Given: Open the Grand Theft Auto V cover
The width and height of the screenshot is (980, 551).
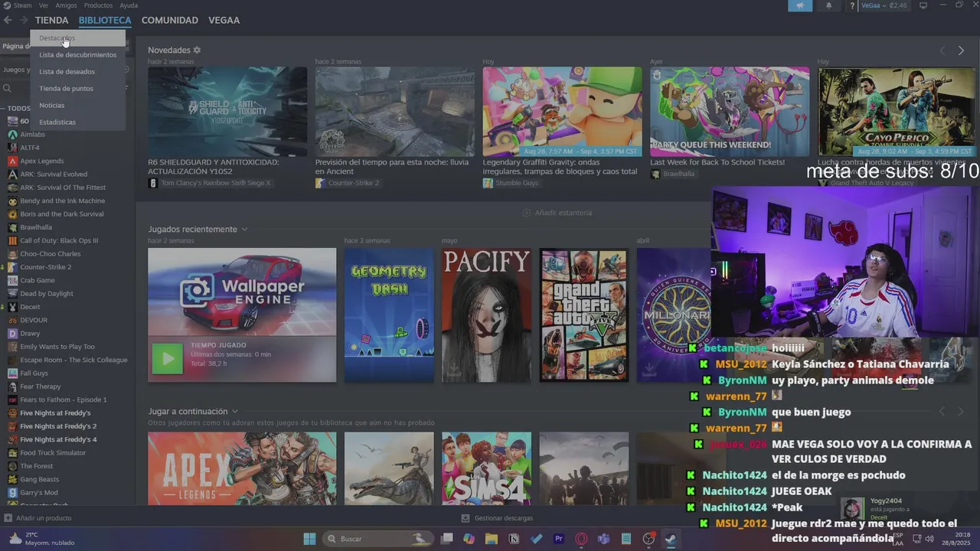Looking at the screenshot, I should pos(583,315).
